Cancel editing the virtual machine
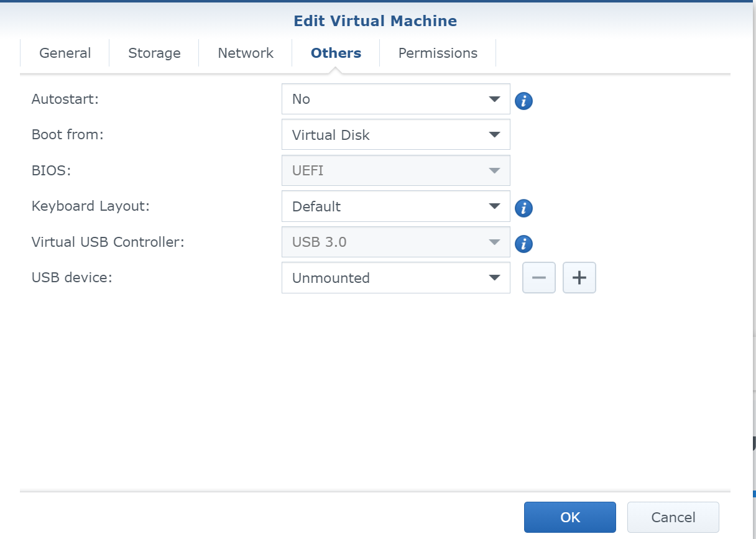The image size is (756, 539). [673, 517]
